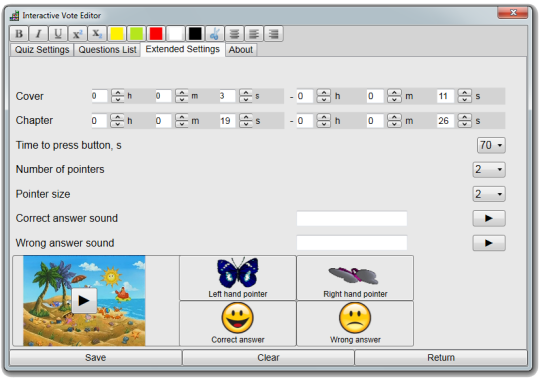540x379 pixels.
Task: Adjust Chapter start hours spinner
Action: pos(117,121)
